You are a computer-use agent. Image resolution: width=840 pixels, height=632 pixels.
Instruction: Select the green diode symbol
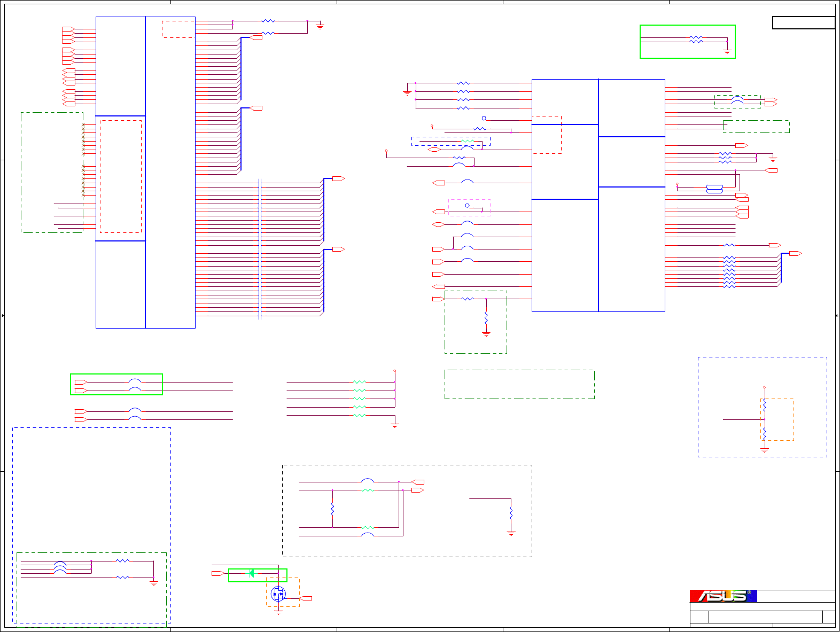251,573
